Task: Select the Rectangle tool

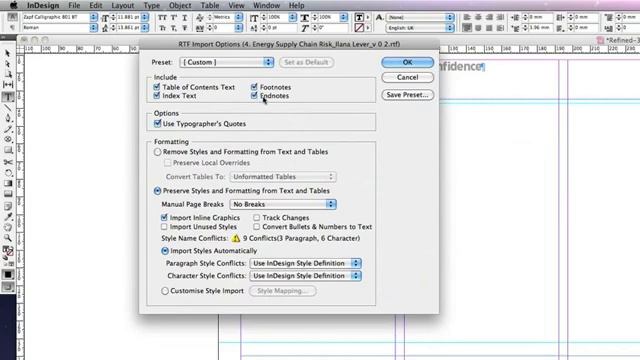Action: click(8, 150)
